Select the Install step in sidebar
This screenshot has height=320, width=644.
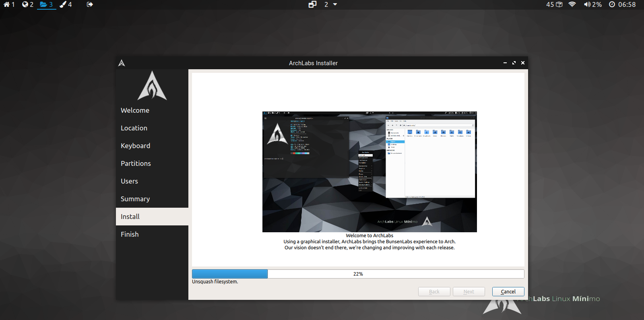click(x=130, y=217)
